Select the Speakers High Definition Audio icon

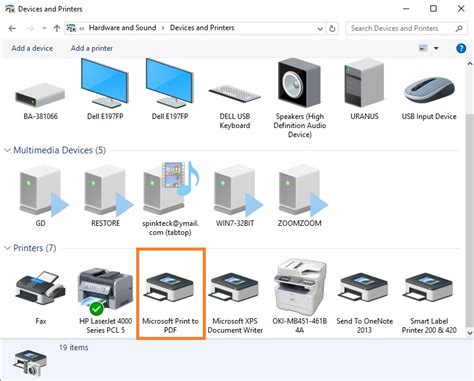pyautogui.click(x=299, y=83)
